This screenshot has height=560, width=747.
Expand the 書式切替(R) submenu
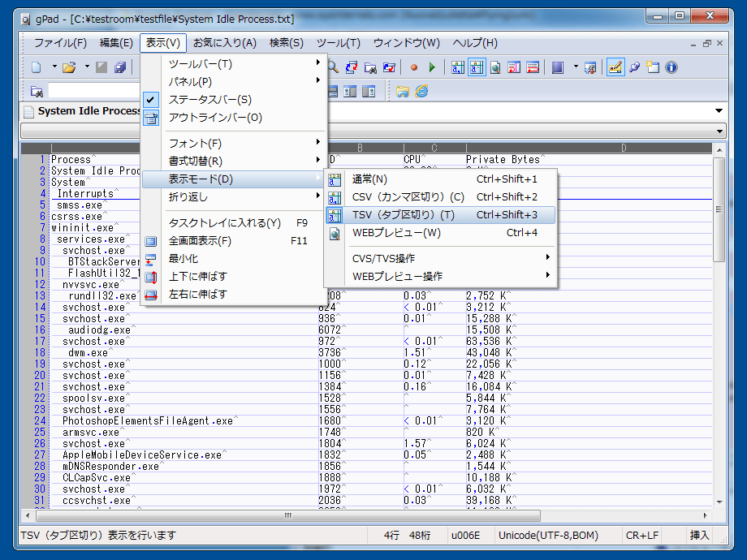[x=235, y=162]
